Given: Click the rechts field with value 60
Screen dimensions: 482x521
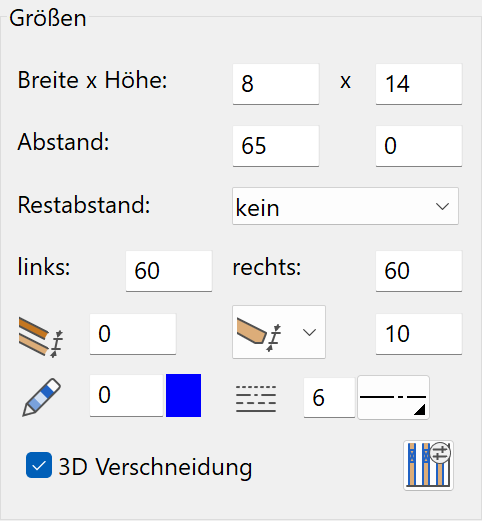Looking at the screenshot, I should [x=419, y=271].
